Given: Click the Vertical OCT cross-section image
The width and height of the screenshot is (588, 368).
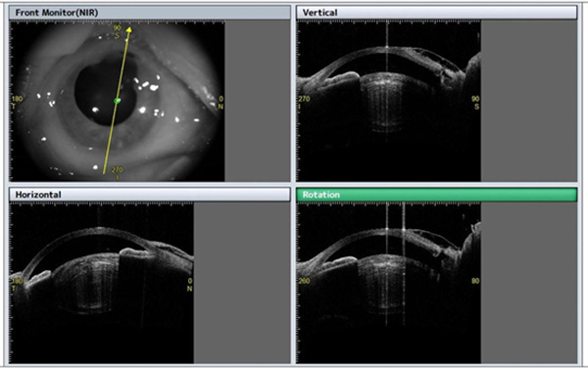Looking at the screenshot, I should pos(388,101).
